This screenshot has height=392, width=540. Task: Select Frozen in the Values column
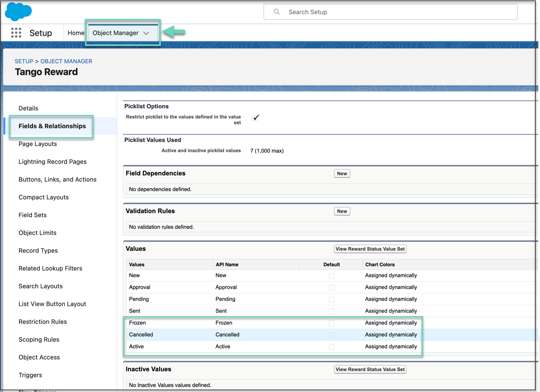(x=137, y=323)
